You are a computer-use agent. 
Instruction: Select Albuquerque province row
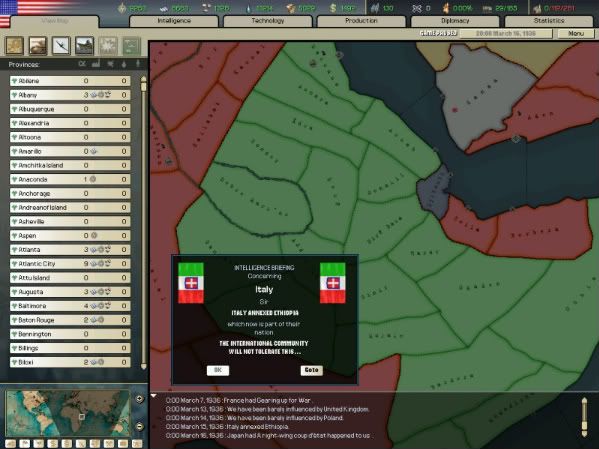(x=70, y=109)
